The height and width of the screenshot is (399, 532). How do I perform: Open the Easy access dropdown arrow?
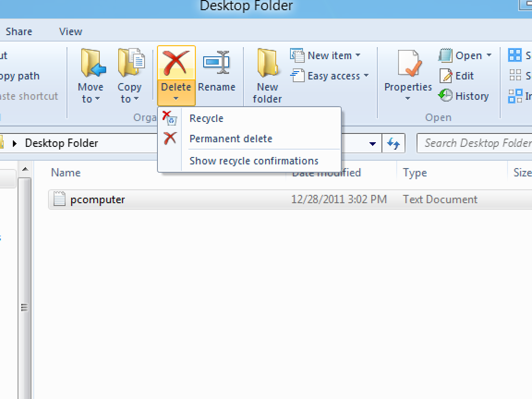coord(366,75)
